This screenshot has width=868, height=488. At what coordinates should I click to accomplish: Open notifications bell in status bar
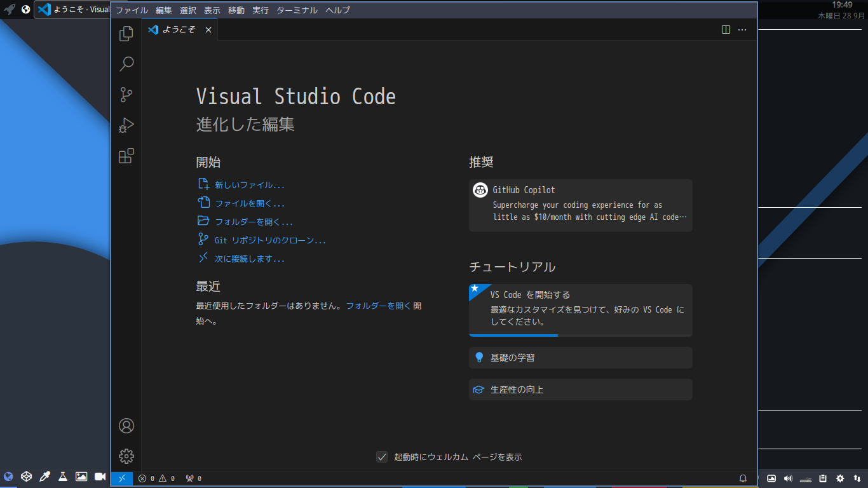click(743, 478)
